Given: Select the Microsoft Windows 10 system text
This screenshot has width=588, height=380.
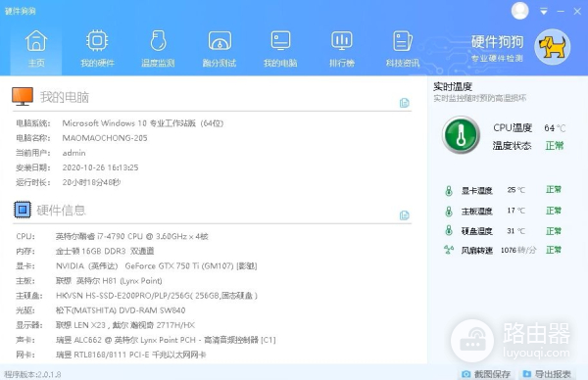Looking at the screenshot, I should [142, 123].
